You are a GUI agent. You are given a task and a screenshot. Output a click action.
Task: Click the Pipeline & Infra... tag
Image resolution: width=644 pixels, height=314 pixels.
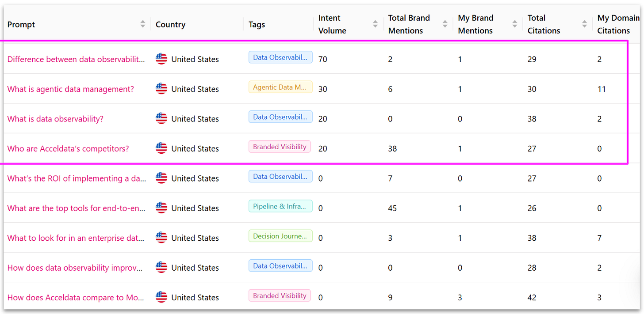click(x=280, y=206)
